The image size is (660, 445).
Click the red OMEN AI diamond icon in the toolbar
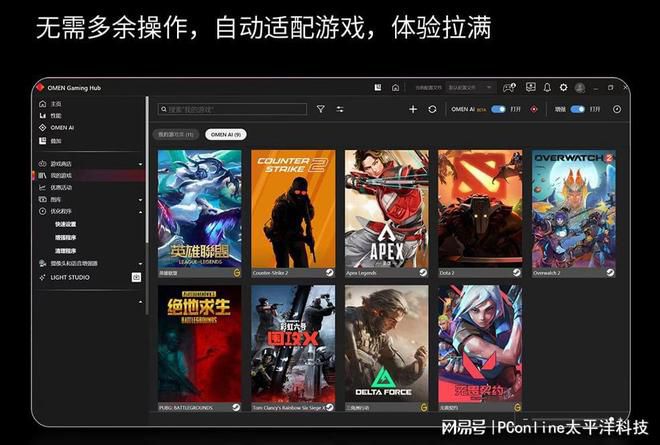[x=534, y=109]
